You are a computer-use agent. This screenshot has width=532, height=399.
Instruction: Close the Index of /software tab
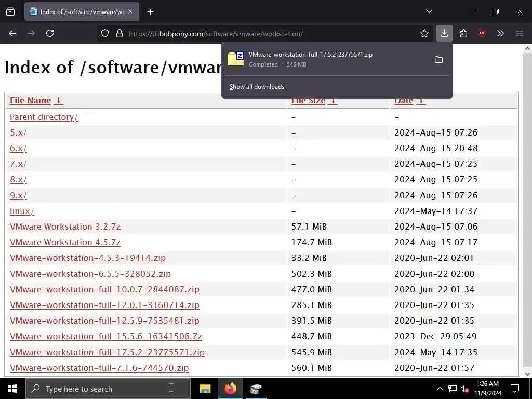point(130,11)
